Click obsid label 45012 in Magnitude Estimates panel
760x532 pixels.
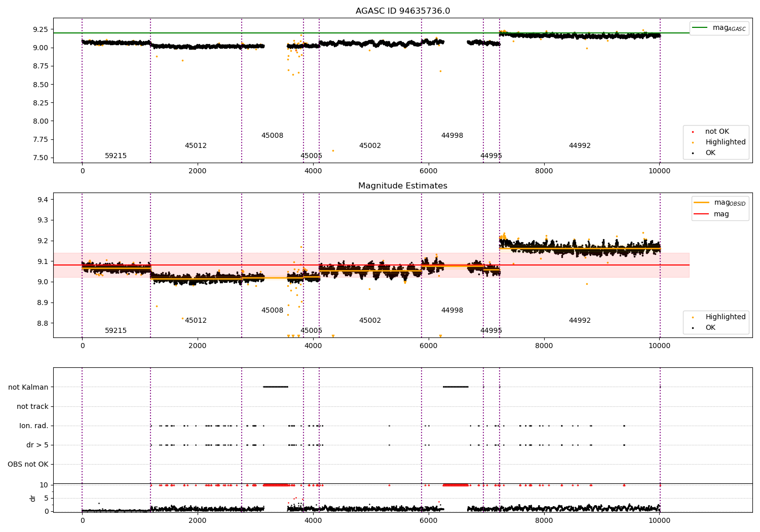coord(196,321)
